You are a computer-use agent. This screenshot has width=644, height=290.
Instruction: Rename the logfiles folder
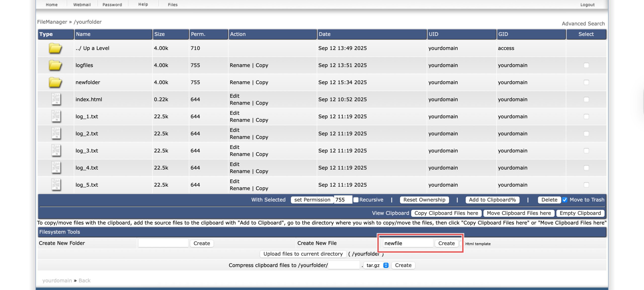(x=240, y=65)
